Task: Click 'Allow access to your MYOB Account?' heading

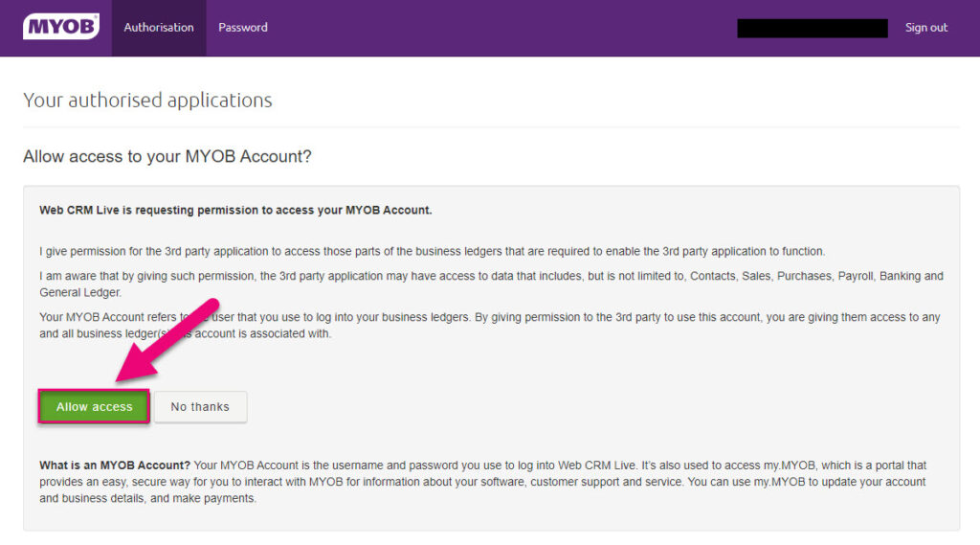Action: coord(167,156)
